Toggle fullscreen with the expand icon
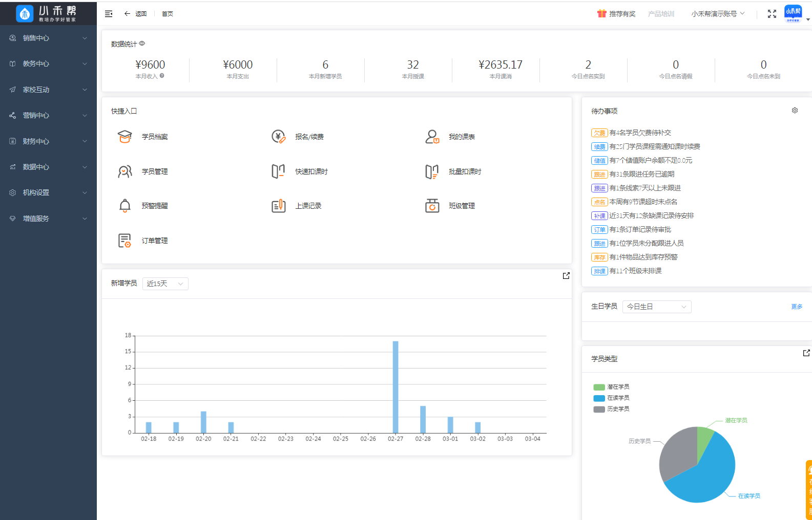Viewport: 812px width, 520px height. [772, 14]
